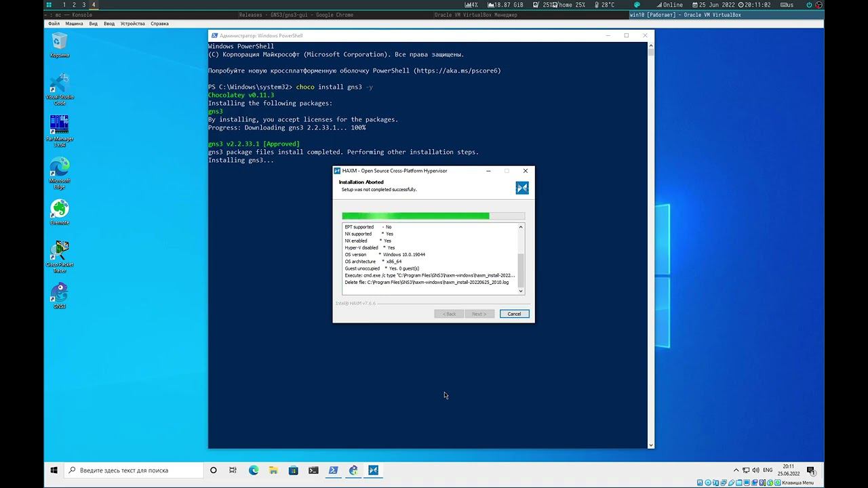This screenshot has height=488, width=868.
Task: Open Edge from the Windows taskbar
Action: (x=254, y=470)
